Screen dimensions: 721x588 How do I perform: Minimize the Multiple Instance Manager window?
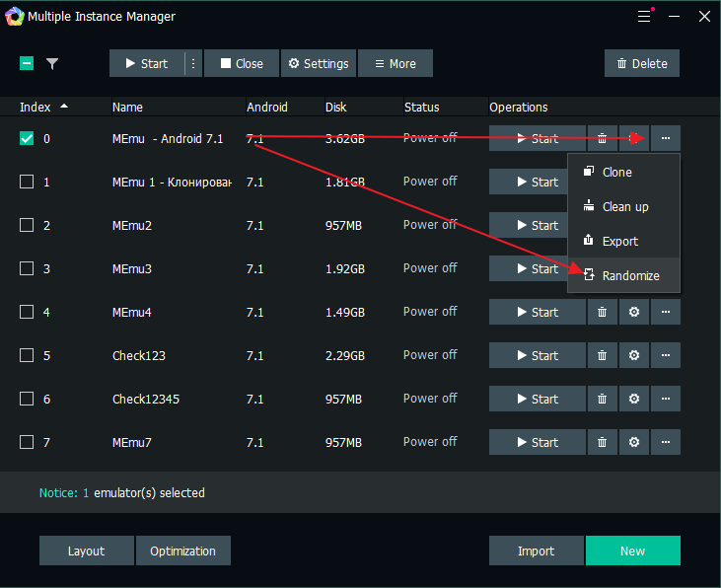click(x=674, y=16)
